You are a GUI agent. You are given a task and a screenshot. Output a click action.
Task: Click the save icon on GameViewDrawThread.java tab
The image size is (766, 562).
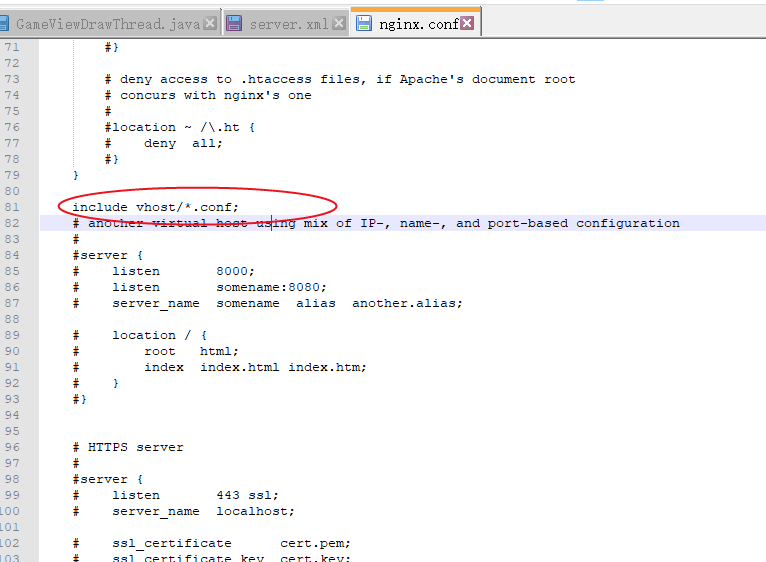pos(4,23)
